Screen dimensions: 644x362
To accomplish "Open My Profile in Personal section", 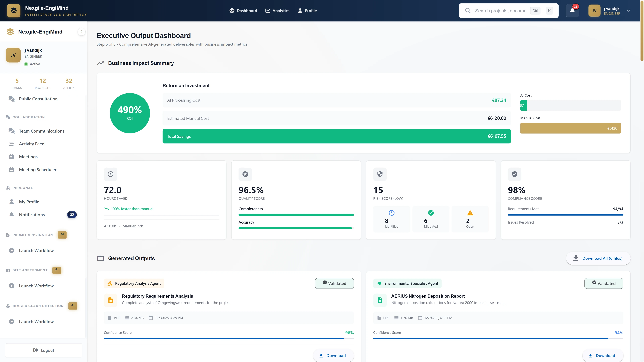I will point(29,202).
